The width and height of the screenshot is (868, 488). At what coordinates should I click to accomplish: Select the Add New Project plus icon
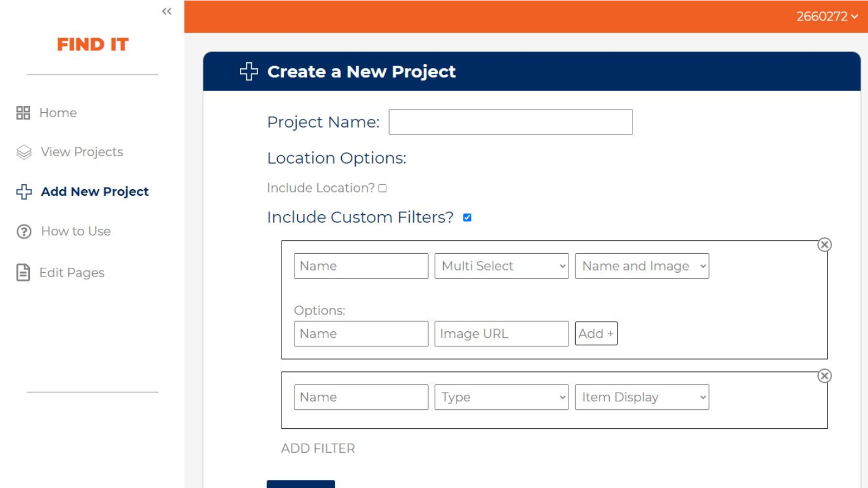(23, 191)
